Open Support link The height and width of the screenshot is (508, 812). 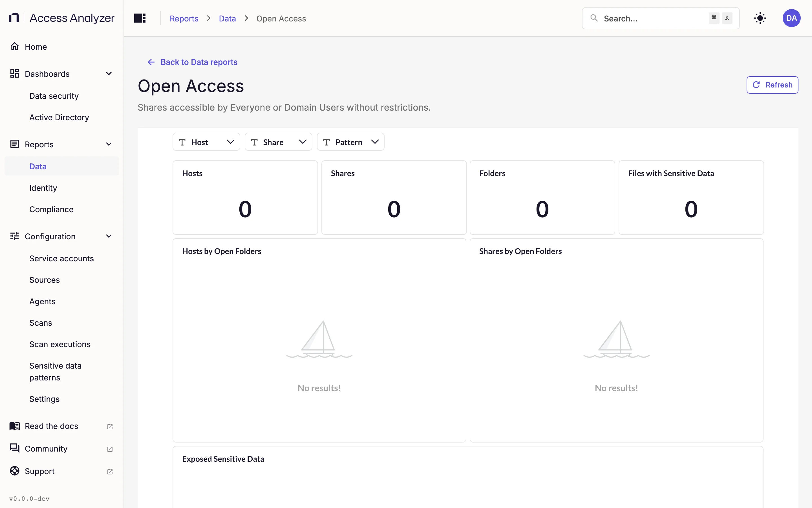click(x=62, y=471)
